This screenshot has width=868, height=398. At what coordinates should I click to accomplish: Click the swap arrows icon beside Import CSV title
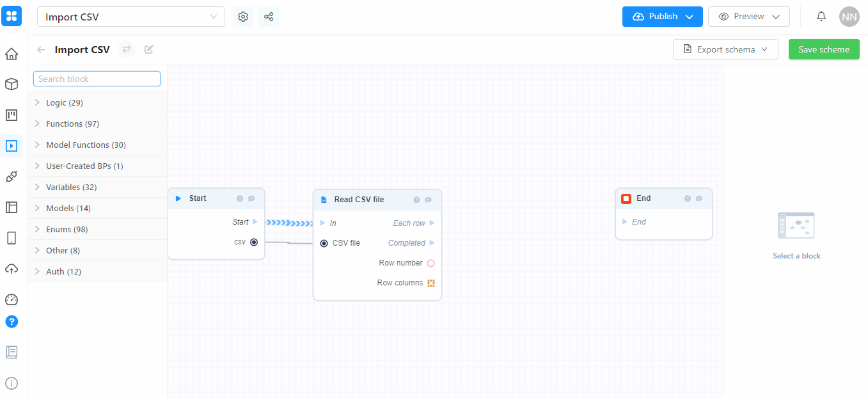click(127, 49)
